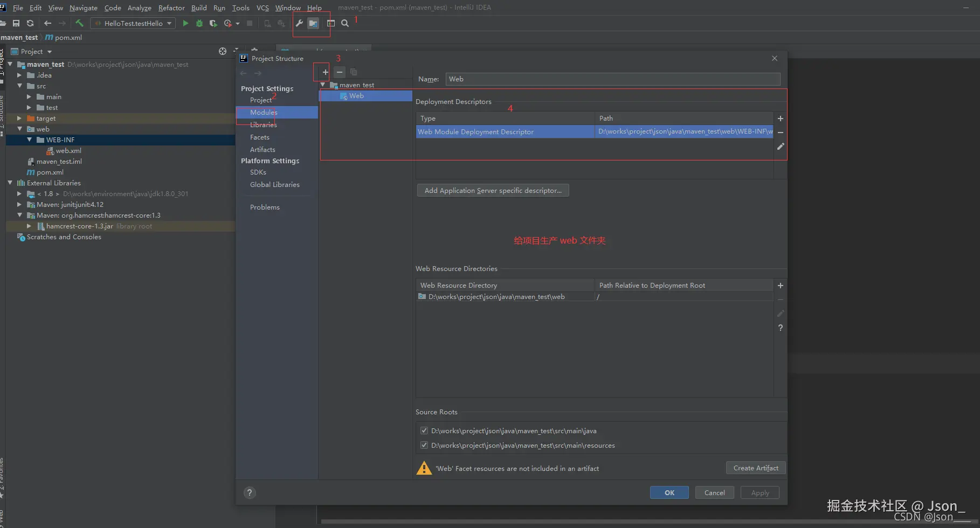This screenshot has width=980, height=528.
Task: Open web resource directories help question mark
Action: (780, 328)
